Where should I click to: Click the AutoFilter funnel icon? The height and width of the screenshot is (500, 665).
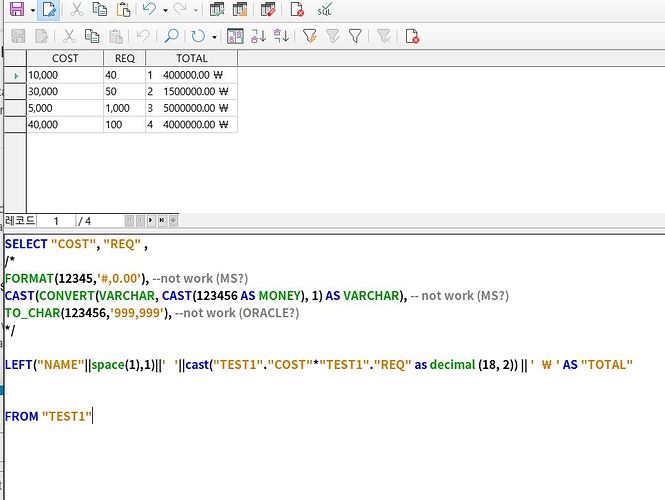coord(310,36)
